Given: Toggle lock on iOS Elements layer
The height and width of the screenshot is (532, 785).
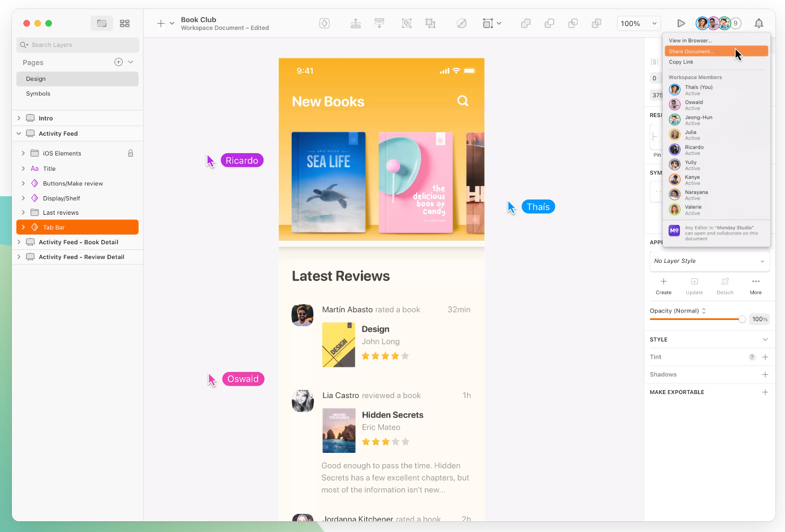Looking at the screenshot, I should (131, 153).
